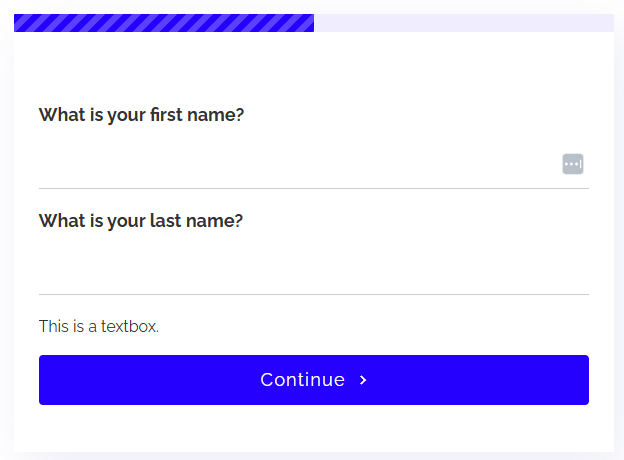Image resolution: width=624 pixels, height=460 pixels.
Task: Click the left start of the progress bar
Action: point(17,23)
